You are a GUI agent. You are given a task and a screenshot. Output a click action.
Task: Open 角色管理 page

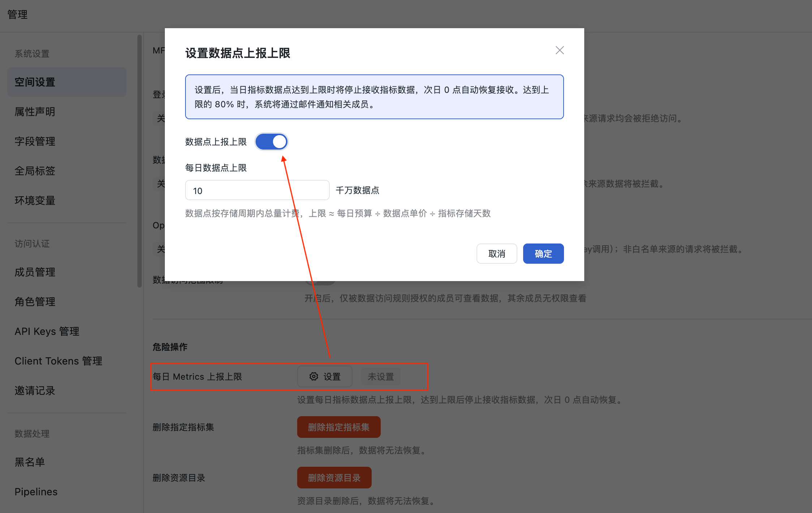[x=35, y=302]
